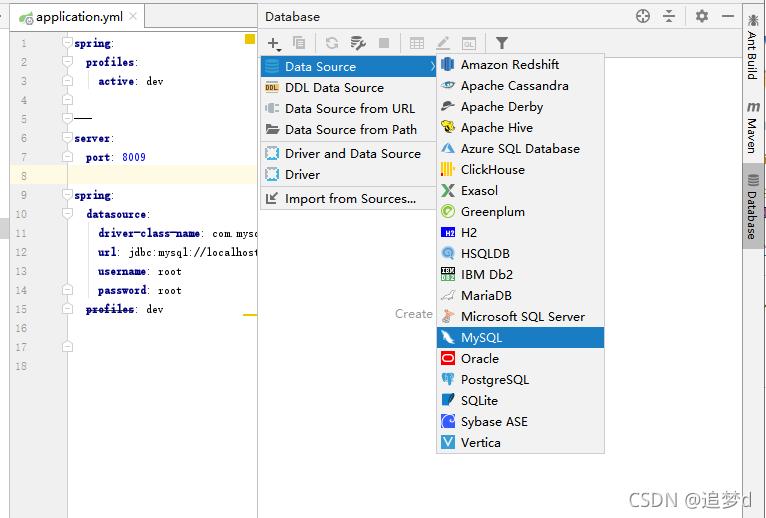Click the password key on line 14
The width and height of the screenshot is (766, 518).
coord(122,290)
